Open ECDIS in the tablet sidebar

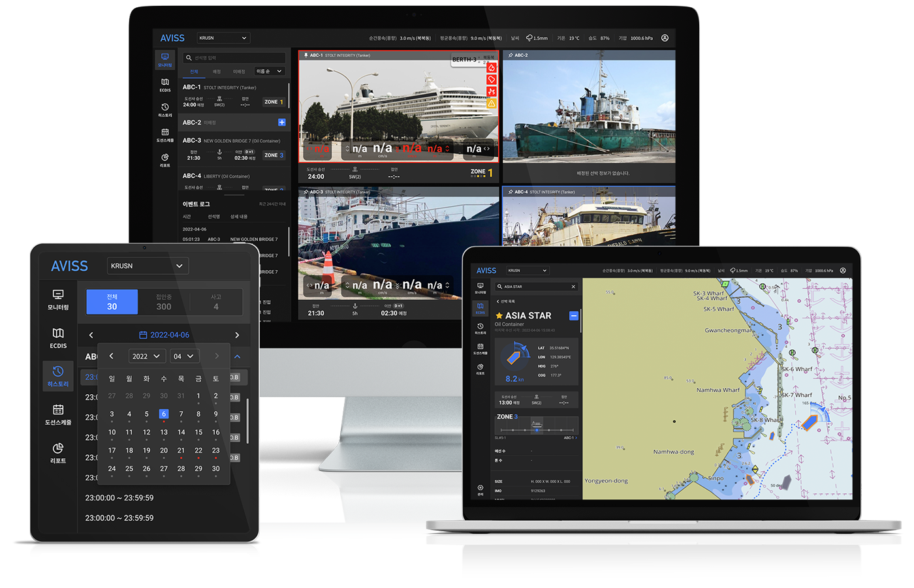pyautogui.click(x=58, y=338)
